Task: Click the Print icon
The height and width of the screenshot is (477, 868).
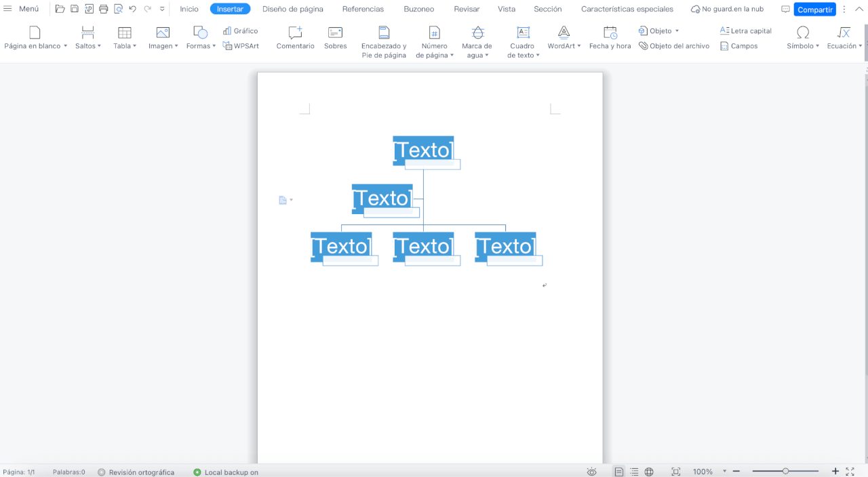Action: 104,9
